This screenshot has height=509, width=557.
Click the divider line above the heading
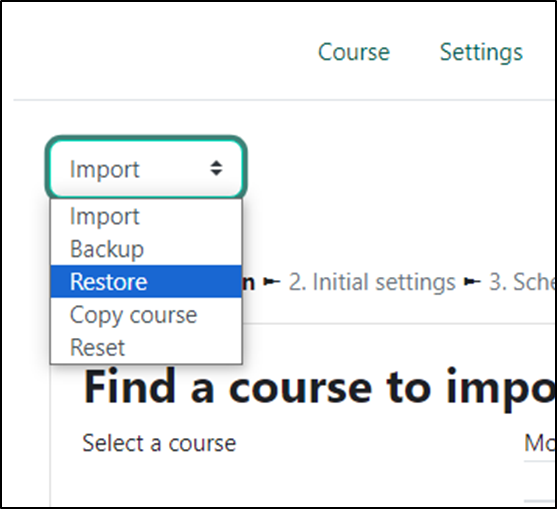click(x=398, y=324)
